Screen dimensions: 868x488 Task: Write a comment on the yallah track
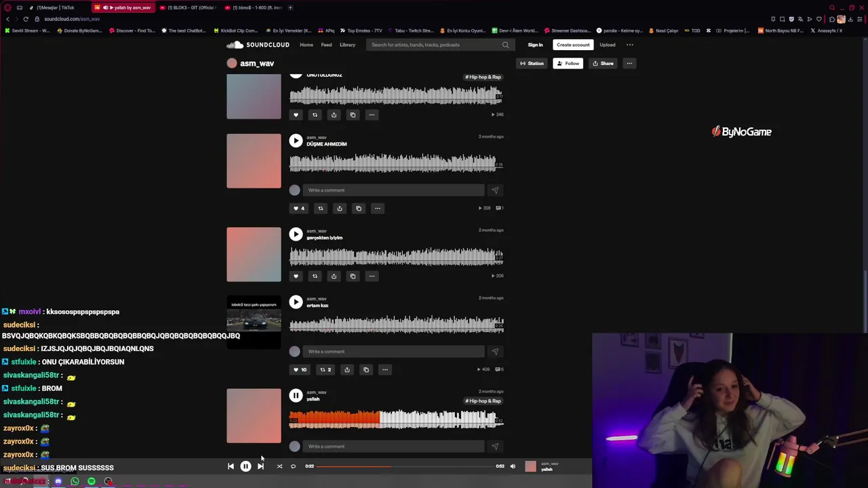[x=393, y=447]
